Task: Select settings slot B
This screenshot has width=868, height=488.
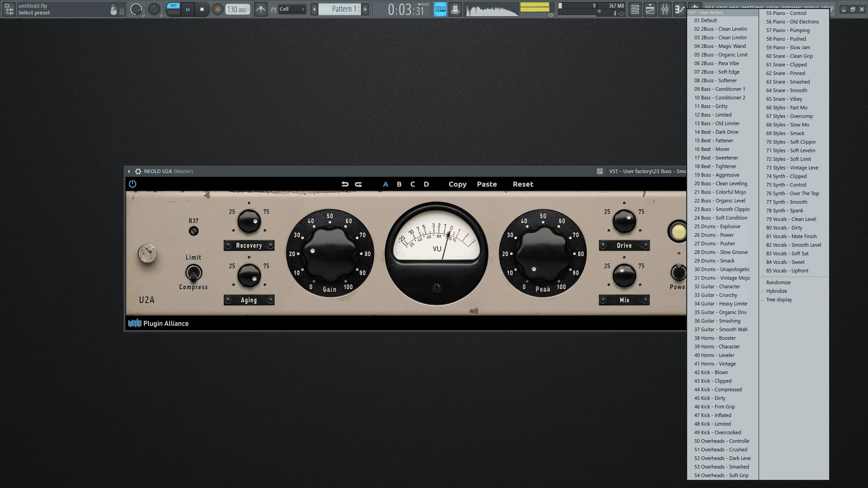Action: click(399, 184)
